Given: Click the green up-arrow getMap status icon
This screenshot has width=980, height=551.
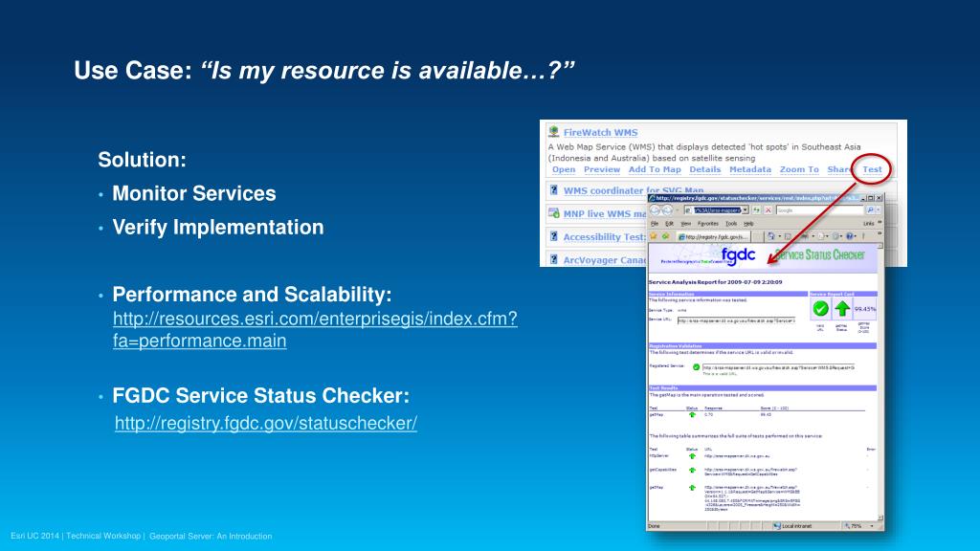Looking at the screenshot, I should (x=842, y=309).
